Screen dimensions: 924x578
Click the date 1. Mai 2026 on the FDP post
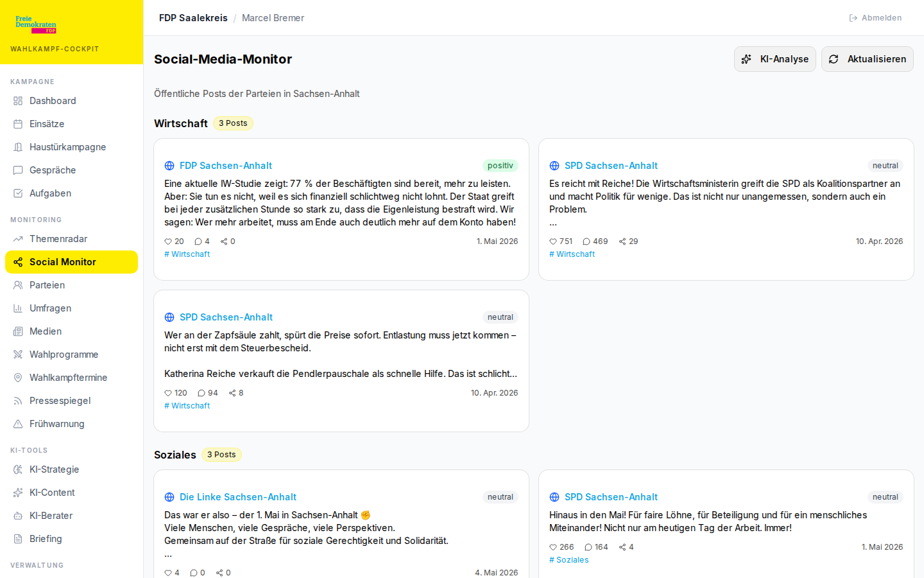(497, 241)
